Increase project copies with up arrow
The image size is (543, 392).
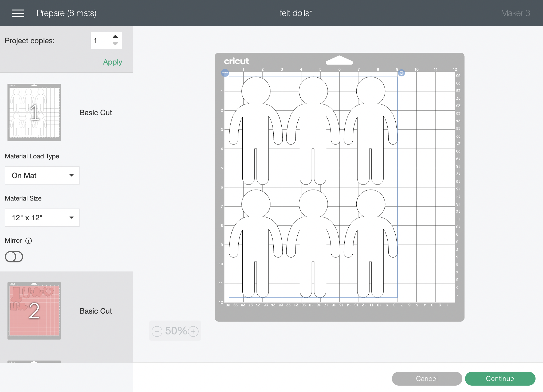tap(115, 37)
